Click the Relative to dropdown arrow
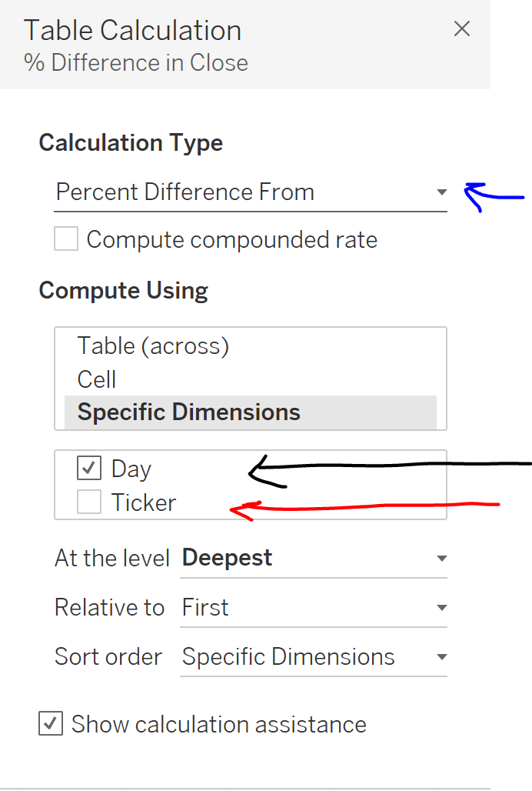 [442, 607]
